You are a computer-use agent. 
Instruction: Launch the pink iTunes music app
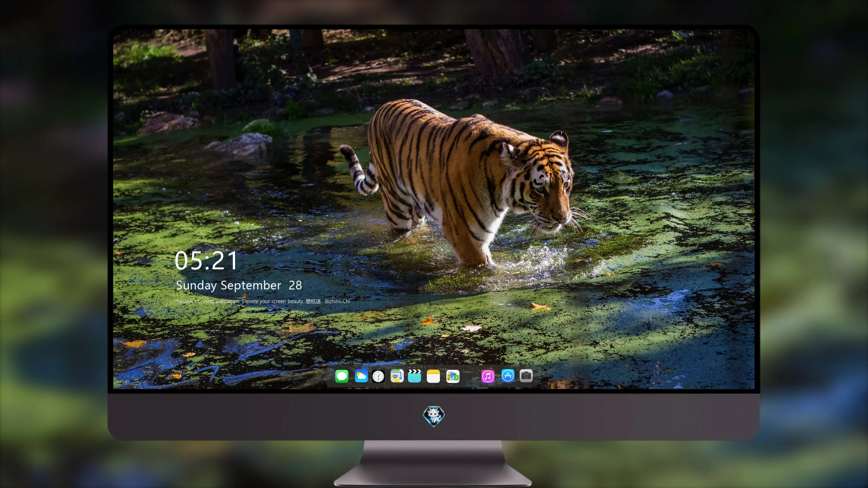click(488, 376)
